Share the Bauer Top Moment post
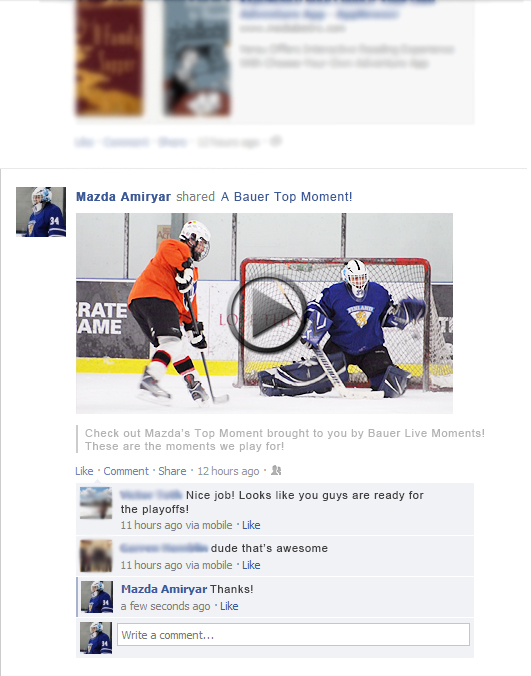 (172, 471)
